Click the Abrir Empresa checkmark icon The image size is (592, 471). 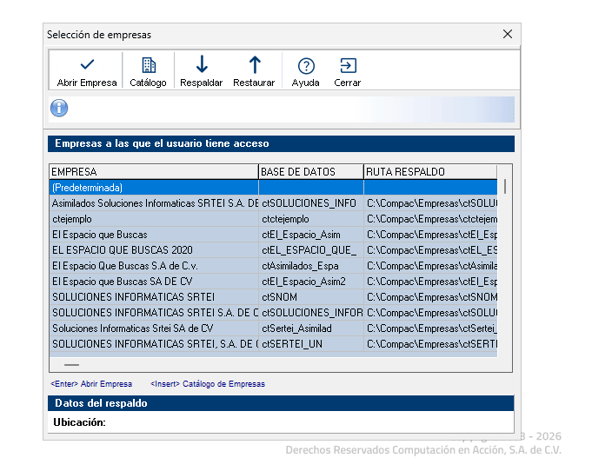[x=87, y=65]
